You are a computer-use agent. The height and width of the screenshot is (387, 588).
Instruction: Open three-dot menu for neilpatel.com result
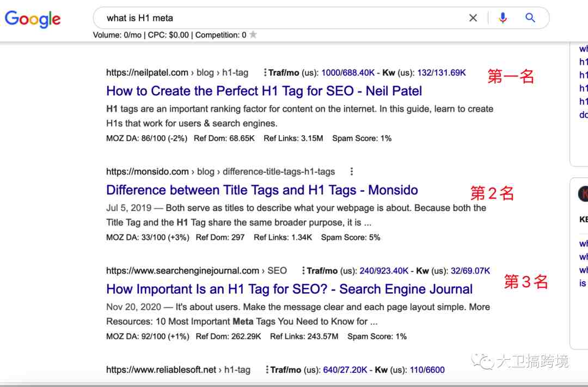point(265,72)
